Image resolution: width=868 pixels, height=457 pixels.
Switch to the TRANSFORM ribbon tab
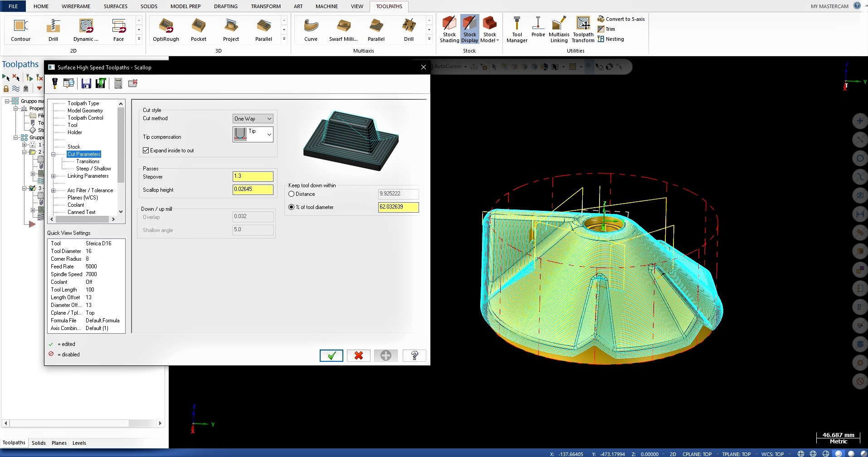[x=266, y=6]
